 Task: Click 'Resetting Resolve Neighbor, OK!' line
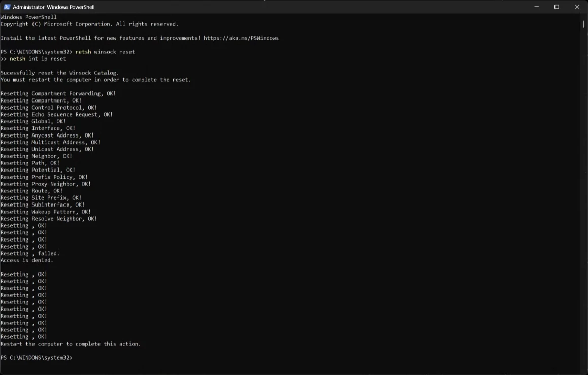pyautogui.click(x=49, y=218)
